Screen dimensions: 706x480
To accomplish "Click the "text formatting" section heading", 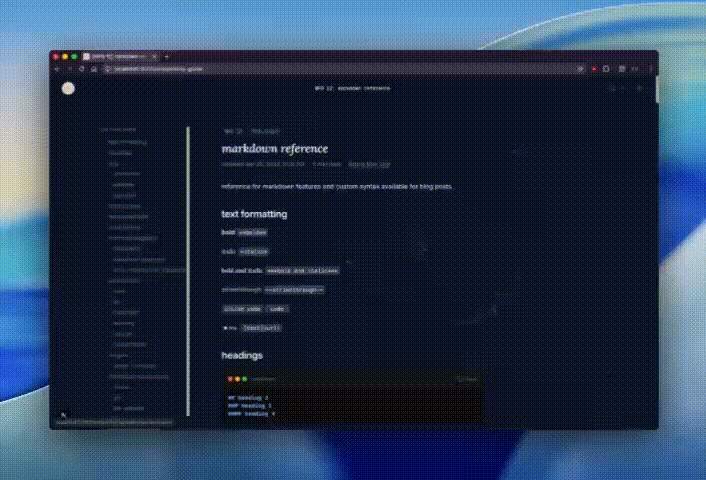I will [x=254, y=214].
